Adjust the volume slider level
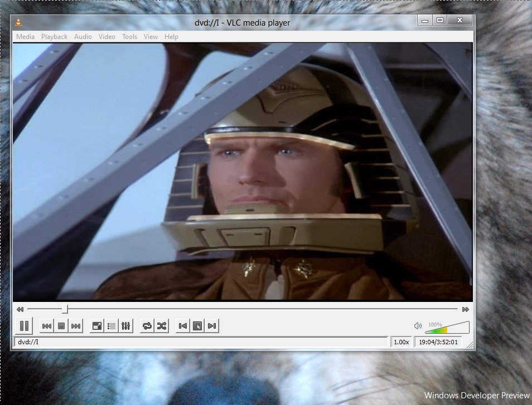The height and width of the screenshot is (405, 532). pyautogui.click(x=447, y=328)
